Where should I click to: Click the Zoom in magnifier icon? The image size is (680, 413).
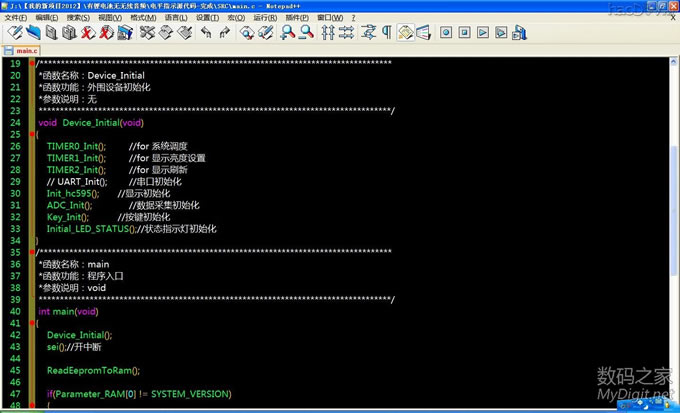[288, 33]
